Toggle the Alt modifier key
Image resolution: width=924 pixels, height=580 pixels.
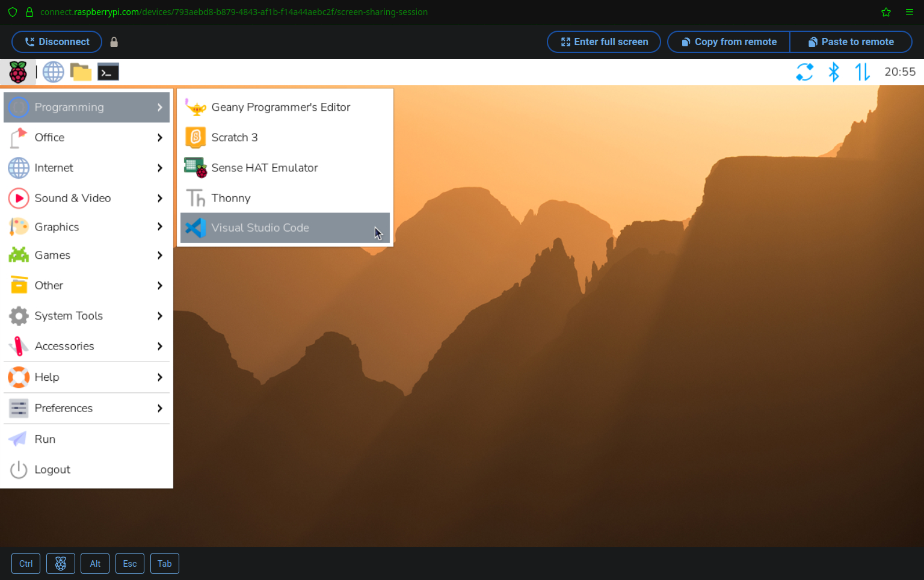click(x=95, y=564)
